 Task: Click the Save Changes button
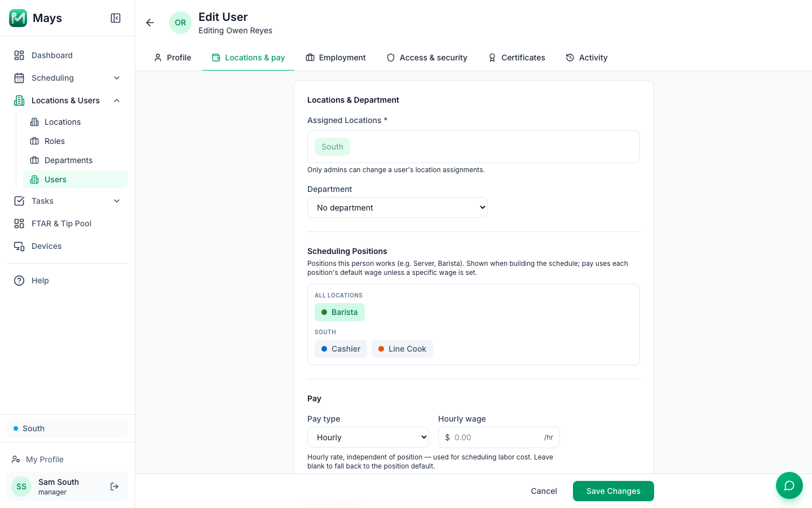click(x=614, y=491)
